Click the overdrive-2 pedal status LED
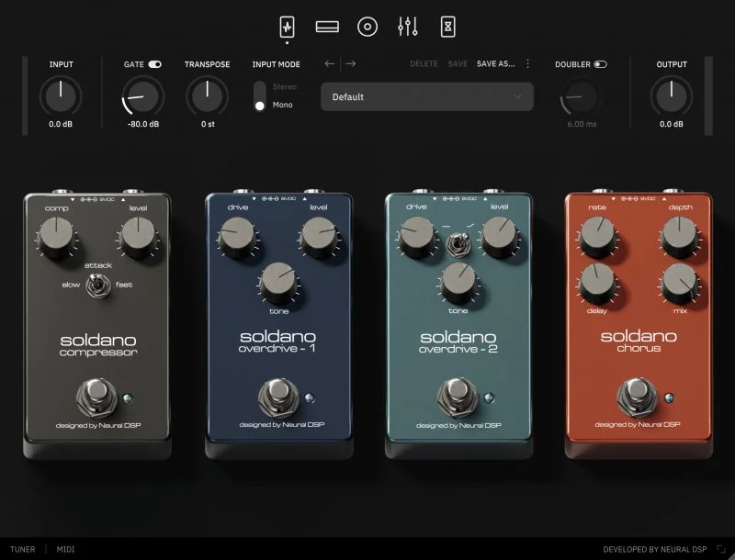 (x=489, y=398)
